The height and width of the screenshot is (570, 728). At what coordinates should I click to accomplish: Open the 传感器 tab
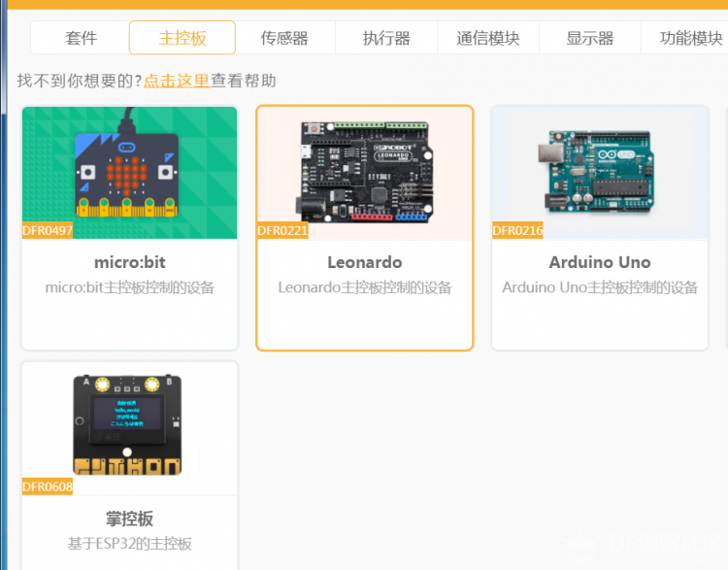[284, 38]
